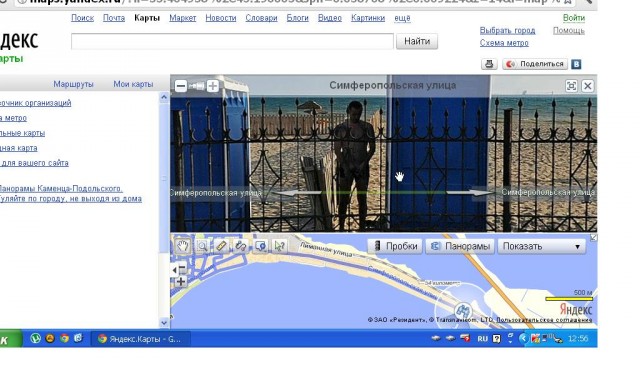
Task: Focus the Yandex Maps search field
Action: [x=232, y=41]
